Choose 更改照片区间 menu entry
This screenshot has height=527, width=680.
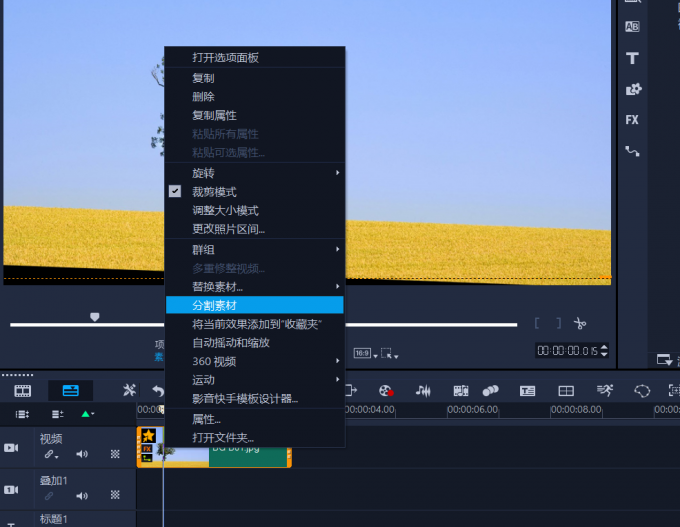tap(255, 229)
